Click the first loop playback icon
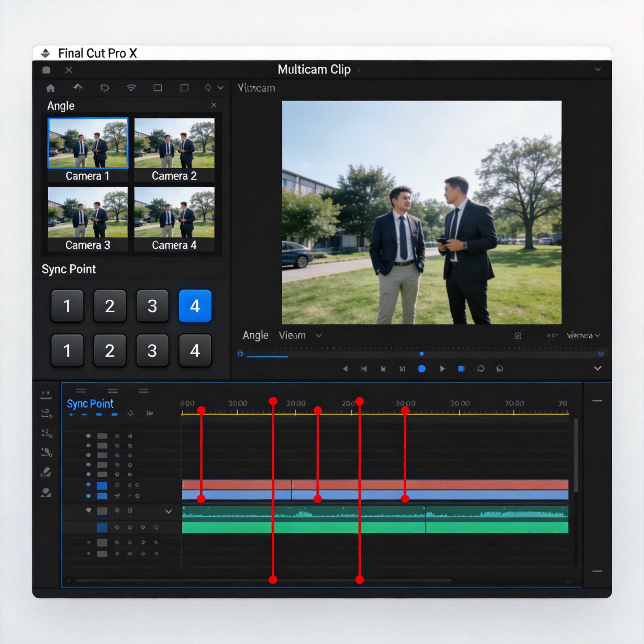This screenshot has width=644, height=644. click(x=481, y=369)
